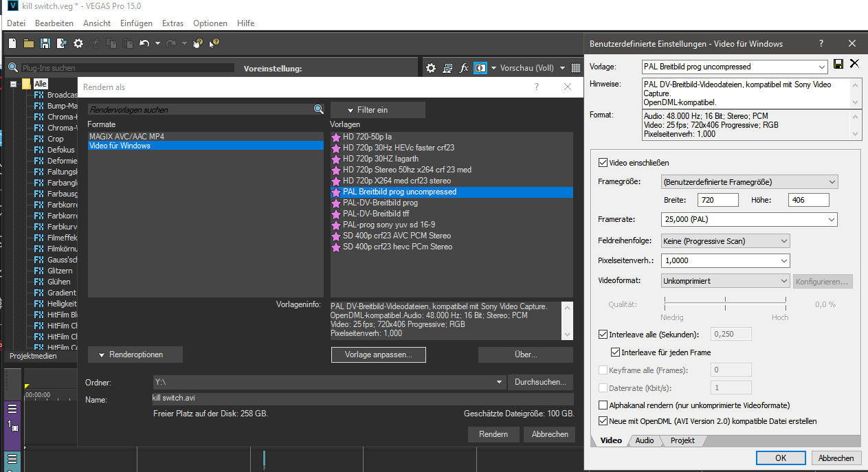Toggle favorite star for SD 400p crf23 hevc
This screenshot has height=472, width=868.
click(336, 247)
